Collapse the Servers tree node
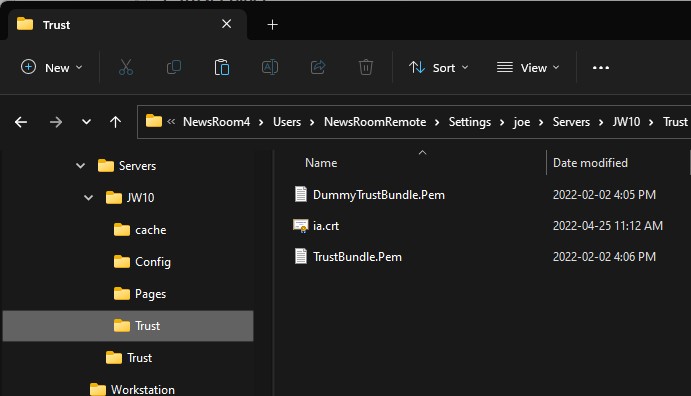Image resolution: width=691 pixels, height=396 pixels. click(x=81, y=166)
